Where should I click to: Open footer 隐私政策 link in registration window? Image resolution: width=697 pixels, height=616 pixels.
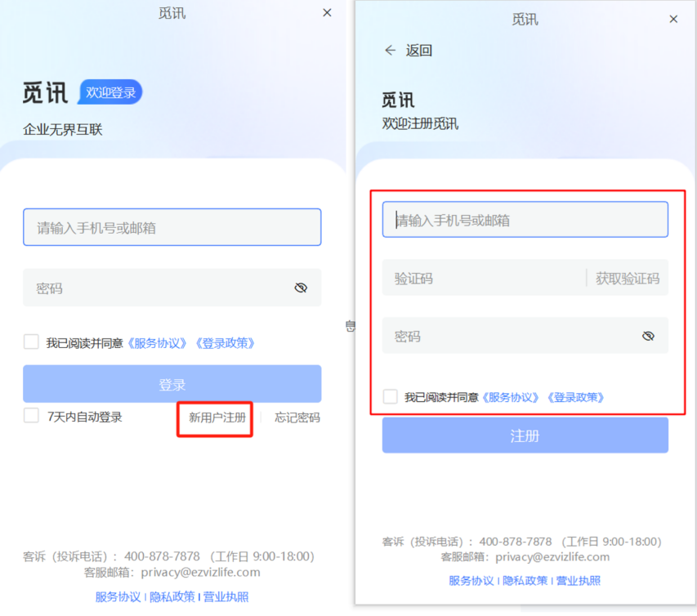click(x=525, y=580)
